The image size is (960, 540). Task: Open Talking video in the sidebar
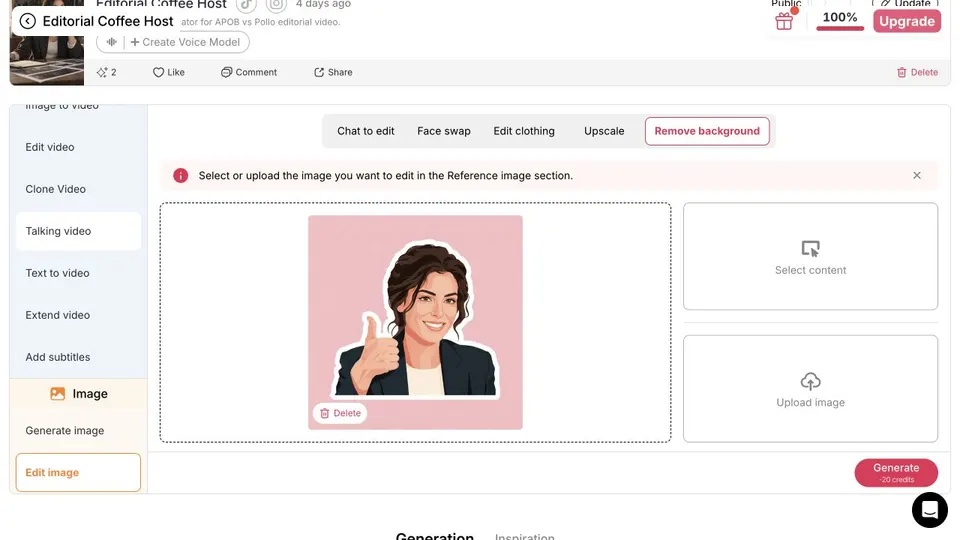(x=78, y=231)
